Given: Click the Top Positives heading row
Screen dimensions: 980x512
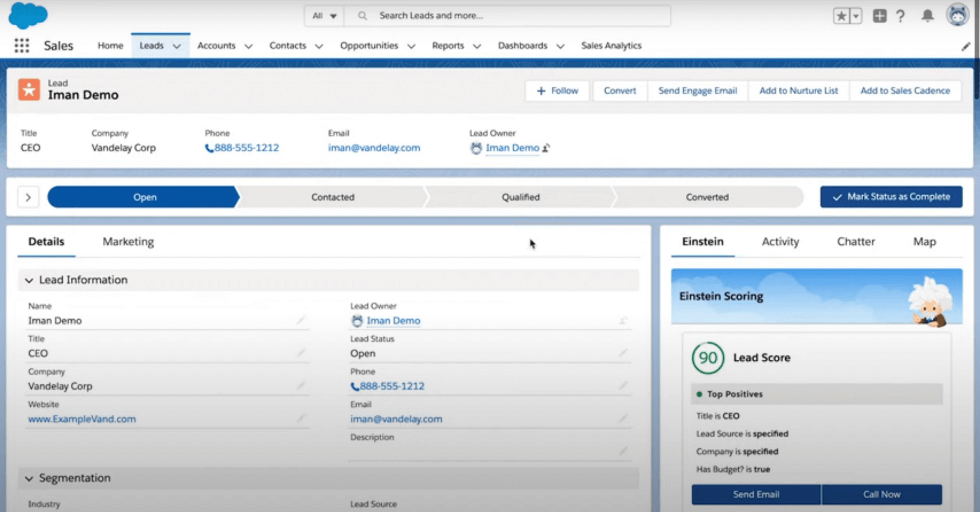Looking at the screenshot, I should 817,394.
